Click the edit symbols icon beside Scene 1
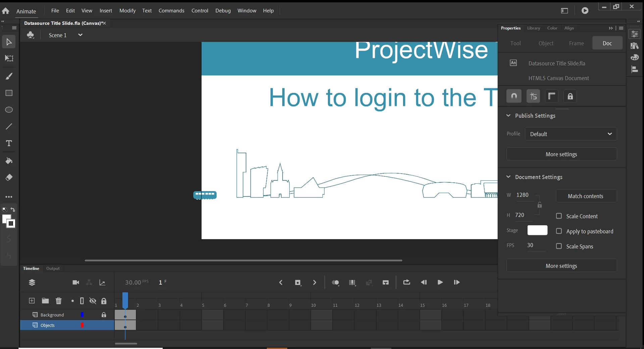 [31, 35]
